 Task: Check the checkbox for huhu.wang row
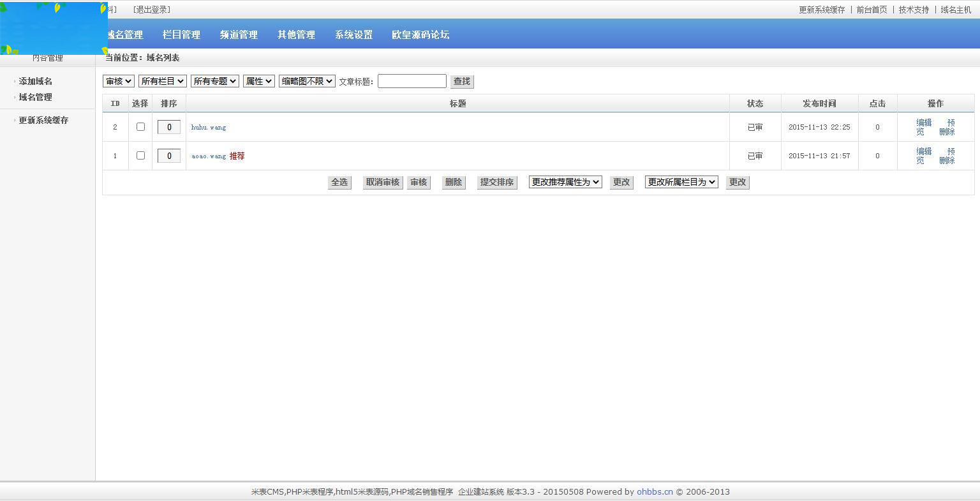140,126
